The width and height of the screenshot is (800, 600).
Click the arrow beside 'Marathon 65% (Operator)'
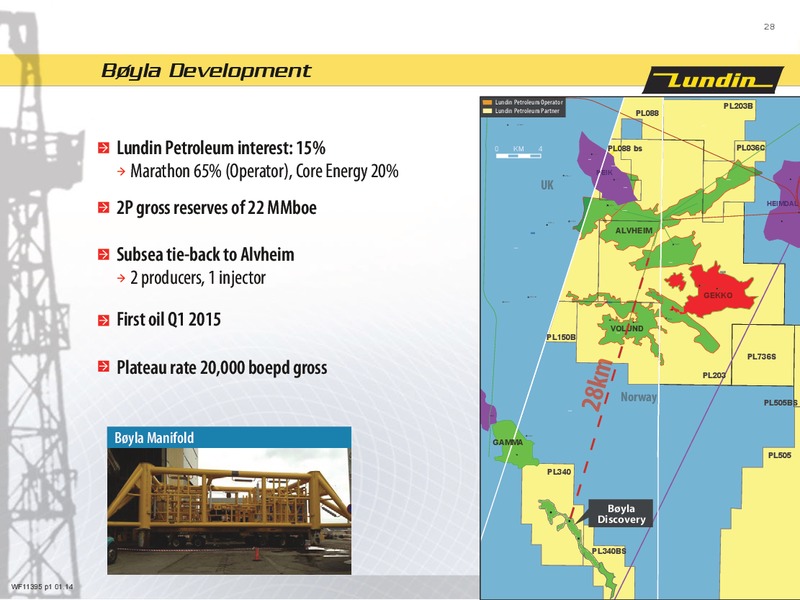click(121, 171)
